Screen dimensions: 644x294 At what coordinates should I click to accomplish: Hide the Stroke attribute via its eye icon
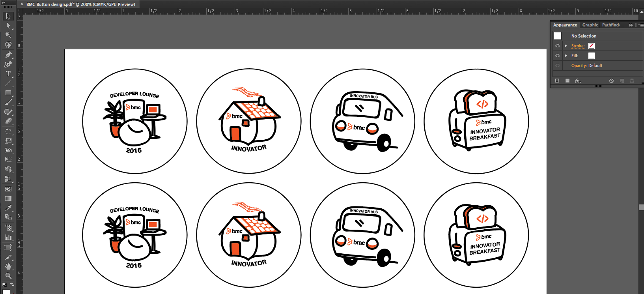tap(558, 46)
